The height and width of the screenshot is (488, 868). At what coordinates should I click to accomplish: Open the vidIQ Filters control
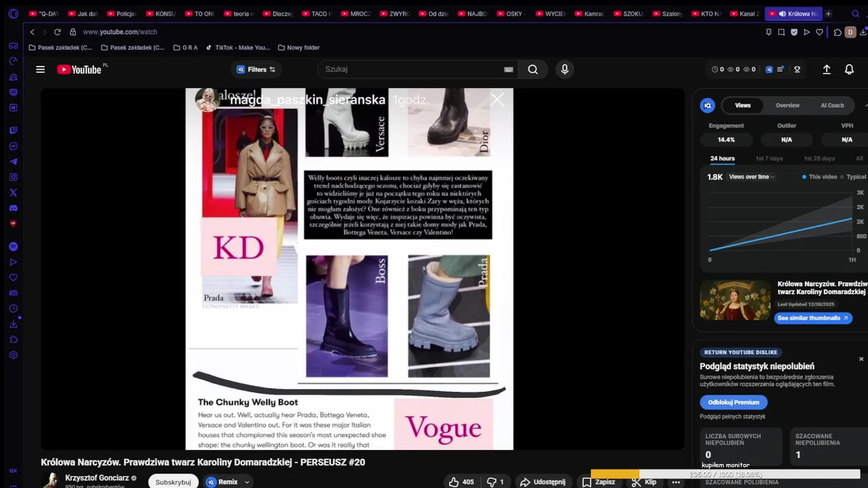[x=256, y=69]
